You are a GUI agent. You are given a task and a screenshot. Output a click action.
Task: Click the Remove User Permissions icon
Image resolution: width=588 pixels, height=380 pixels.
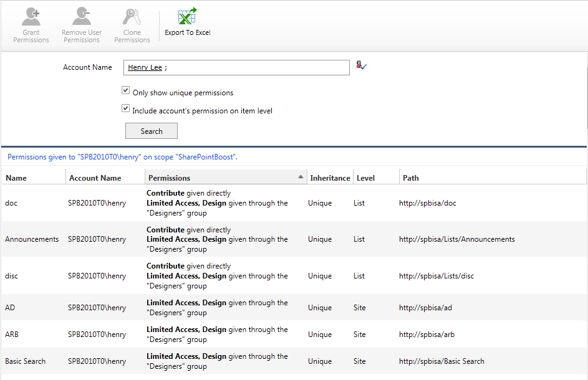tap(82, 16)
